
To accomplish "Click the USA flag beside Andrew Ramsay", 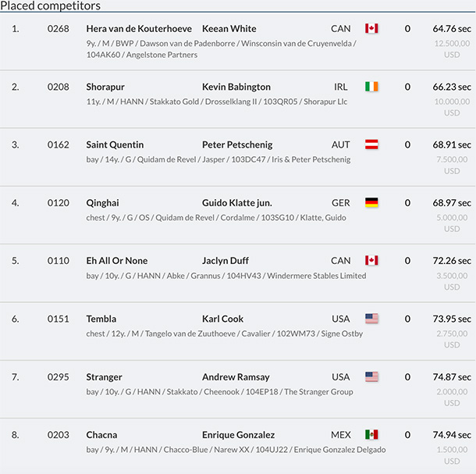I will [x=371, y=376].
